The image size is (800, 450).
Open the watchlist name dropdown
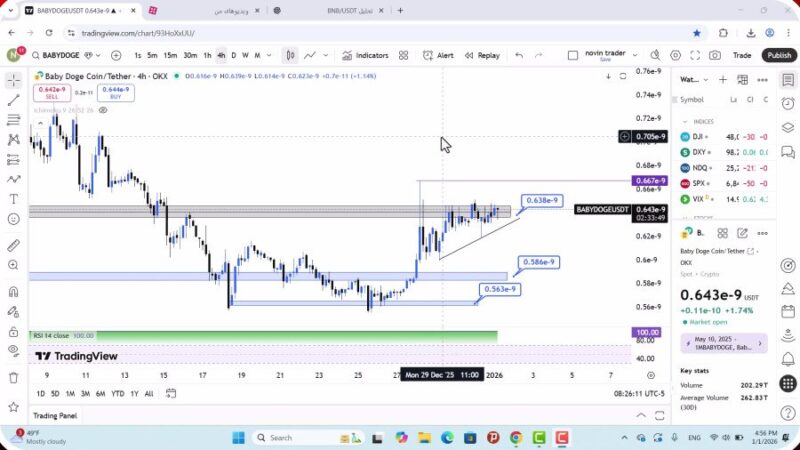[x=705, y=80]
